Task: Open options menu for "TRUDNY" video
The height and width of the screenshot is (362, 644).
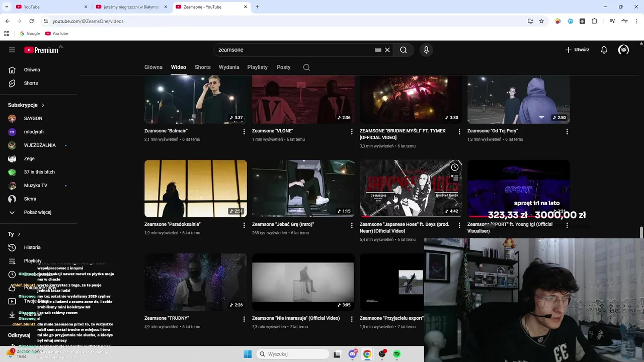Action: click(244, 319)
